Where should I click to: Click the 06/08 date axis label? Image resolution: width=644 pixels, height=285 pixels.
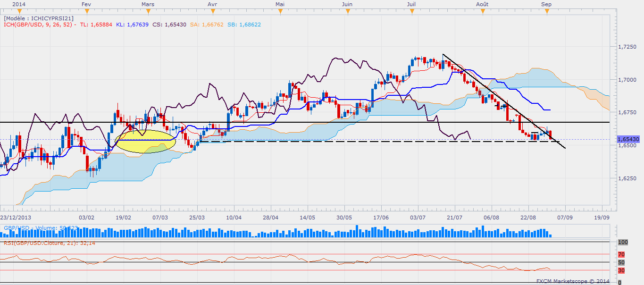491,218
